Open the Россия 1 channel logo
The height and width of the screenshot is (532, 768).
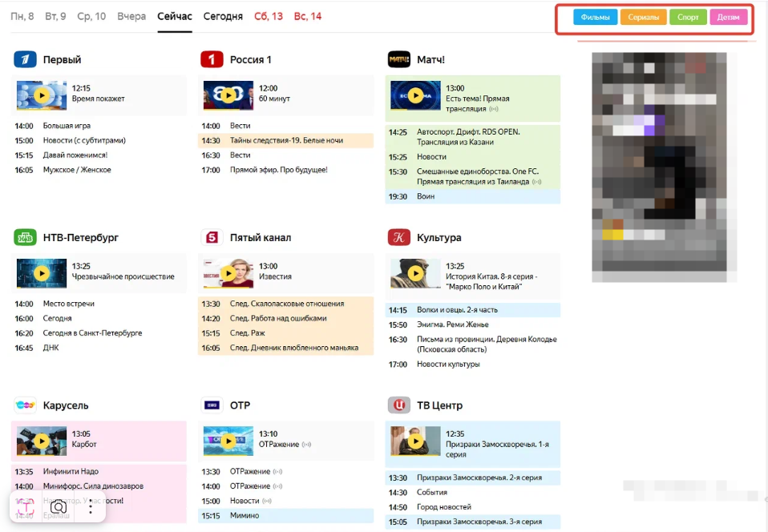[x=212, y=60]
